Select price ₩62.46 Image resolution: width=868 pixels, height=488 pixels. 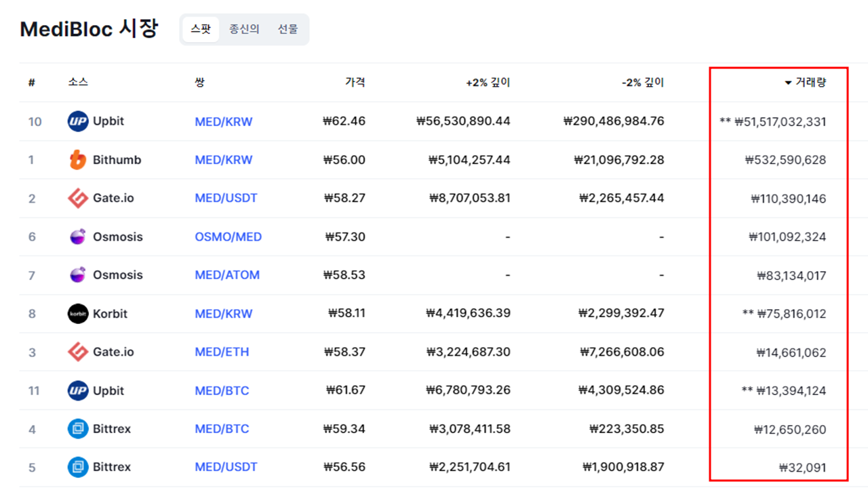344,121
